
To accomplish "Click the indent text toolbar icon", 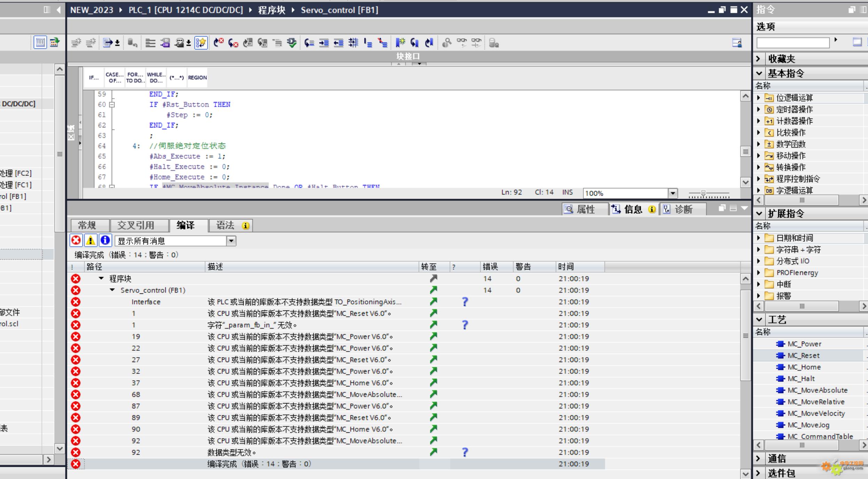I will (x=324, y=43).
